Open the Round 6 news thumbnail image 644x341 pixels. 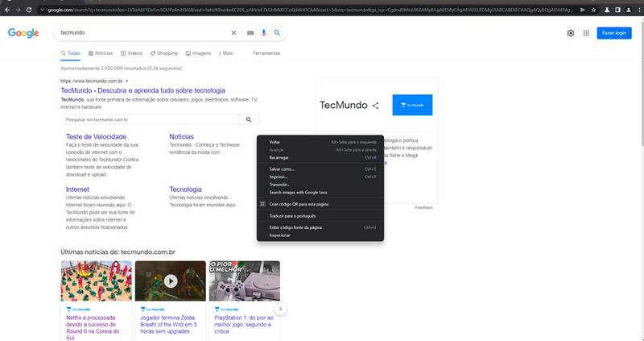click(x=96, y=281)
